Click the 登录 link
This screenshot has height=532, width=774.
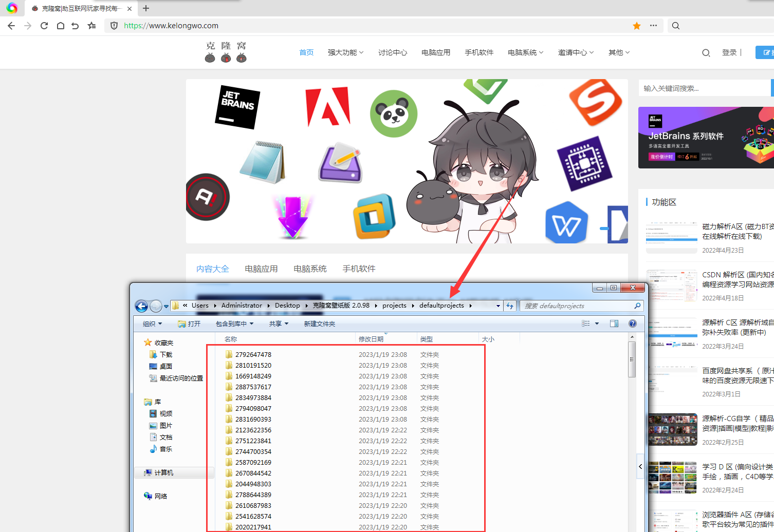click(729, 52)
